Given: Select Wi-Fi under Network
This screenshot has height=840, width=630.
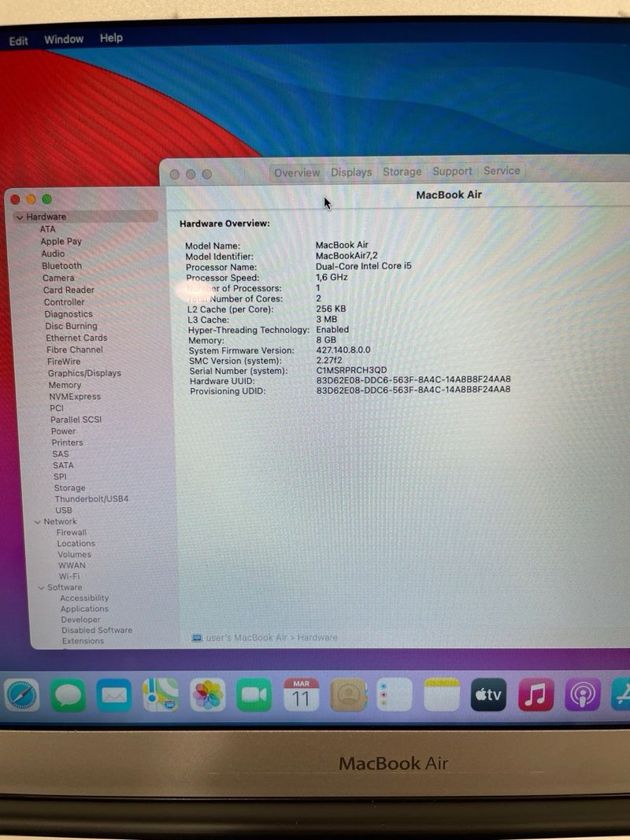Looking at the screenshot, I should (x=69, y=576).
